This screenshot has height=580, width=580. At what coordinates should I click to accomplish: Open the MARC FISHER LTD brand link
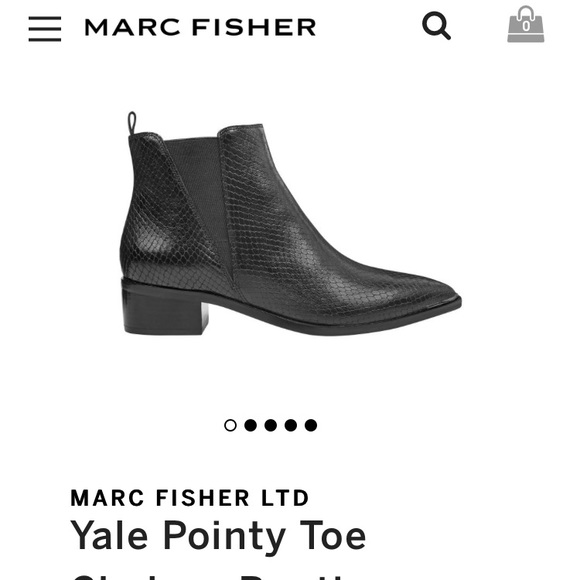point(190,498)
